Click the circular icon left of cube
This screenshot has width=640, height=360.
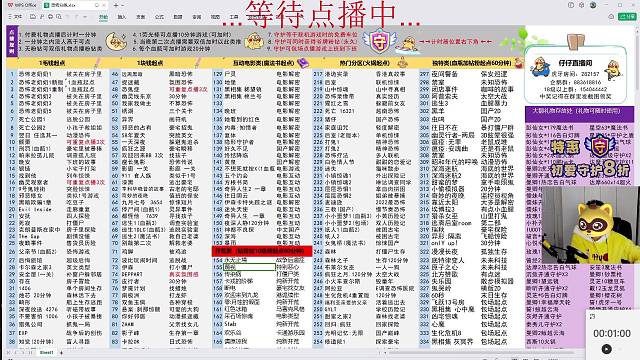(x=571, y=5)
